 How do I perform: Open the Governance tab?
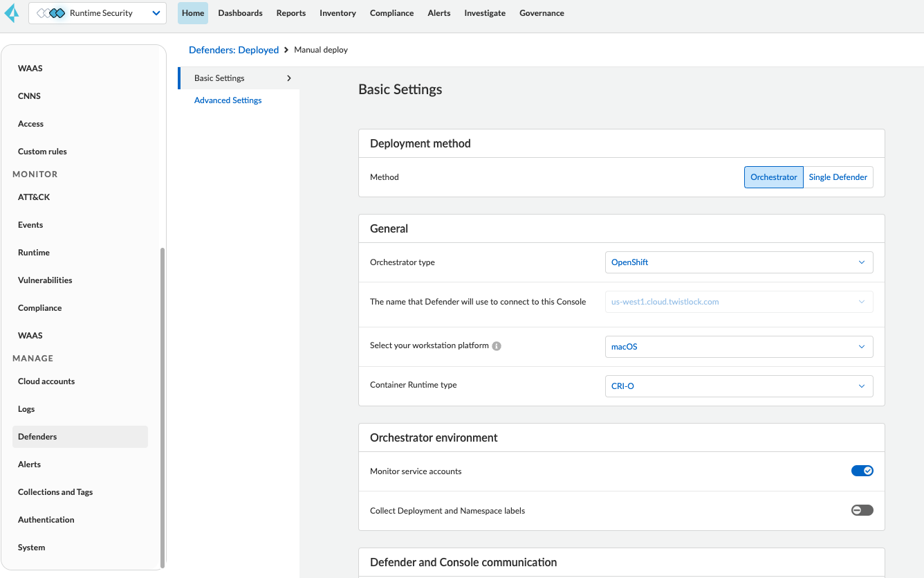[542, 12]
